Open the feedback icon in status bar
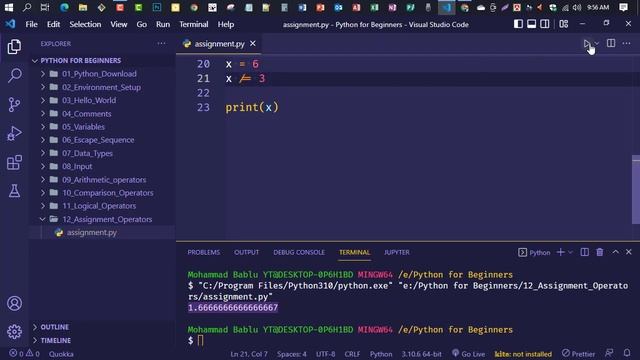 [x=609, y=353]
